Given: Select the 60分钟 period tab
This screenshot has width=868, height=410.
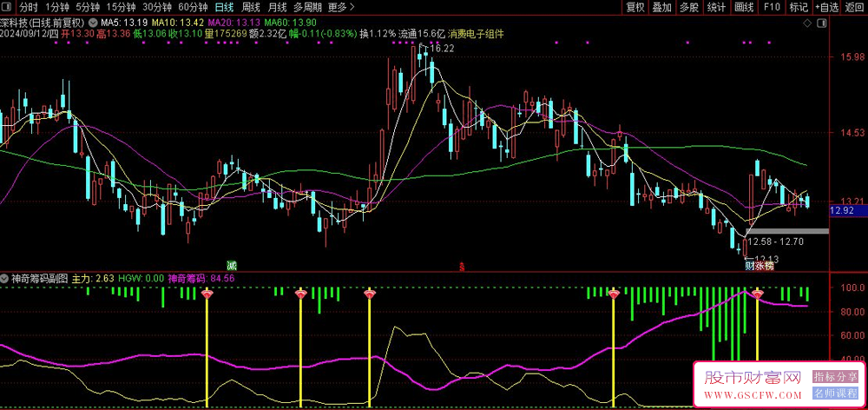Looking at the screenshot, I should (193, 7).
